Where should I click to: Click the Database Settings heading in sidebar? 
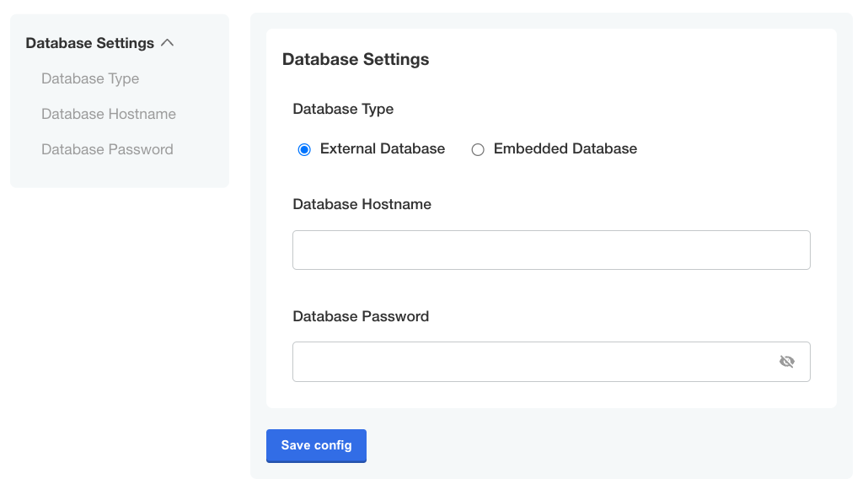[89, 42]
